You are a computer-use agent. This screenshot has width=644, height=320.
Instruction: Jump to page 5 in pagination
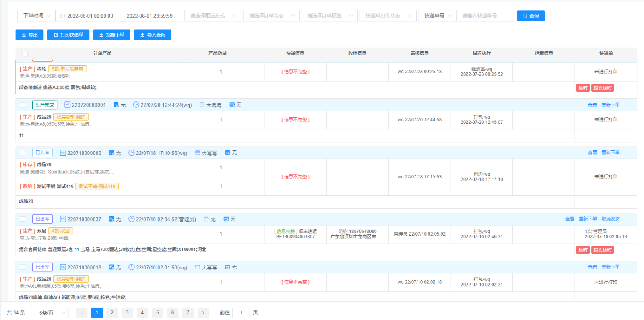click(157, 313)
